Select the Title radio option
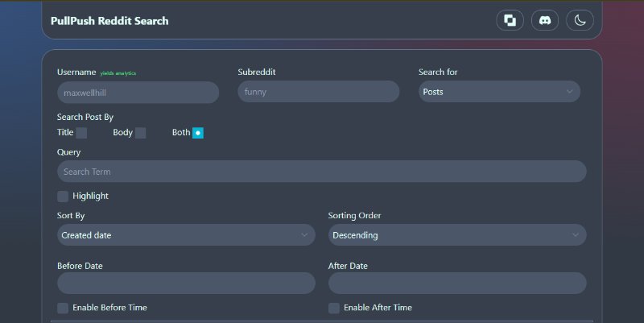Screen dimensions: 644x323 tap(81, 133)
